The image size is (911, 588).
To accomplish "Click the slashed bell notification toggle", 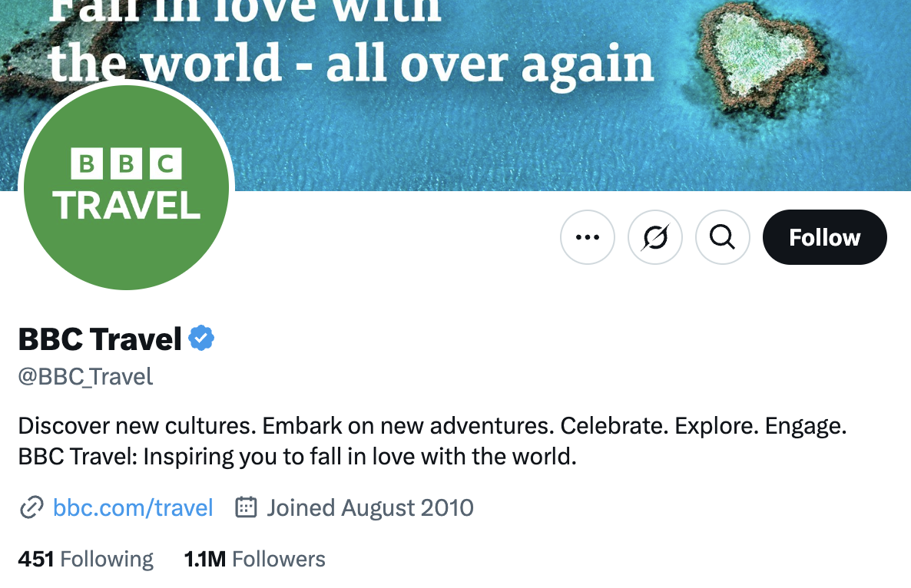I will pos(654,237).
